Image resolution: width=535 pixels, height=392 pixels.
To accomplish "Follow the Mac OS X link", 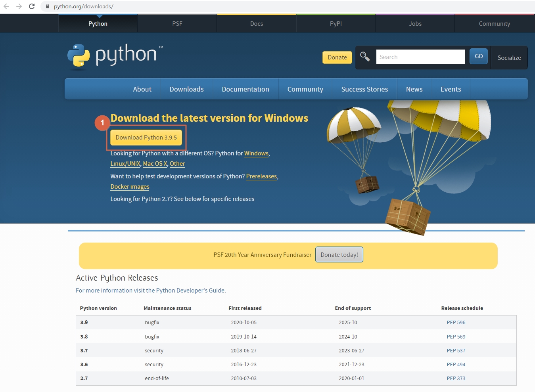I will point(155,164).
